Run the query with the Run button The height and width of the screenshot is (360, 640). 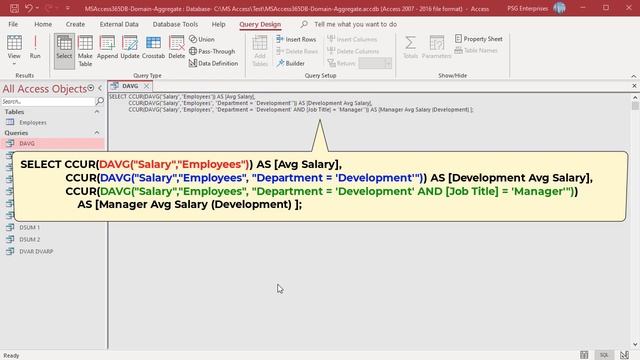click(x=35, y=47)
